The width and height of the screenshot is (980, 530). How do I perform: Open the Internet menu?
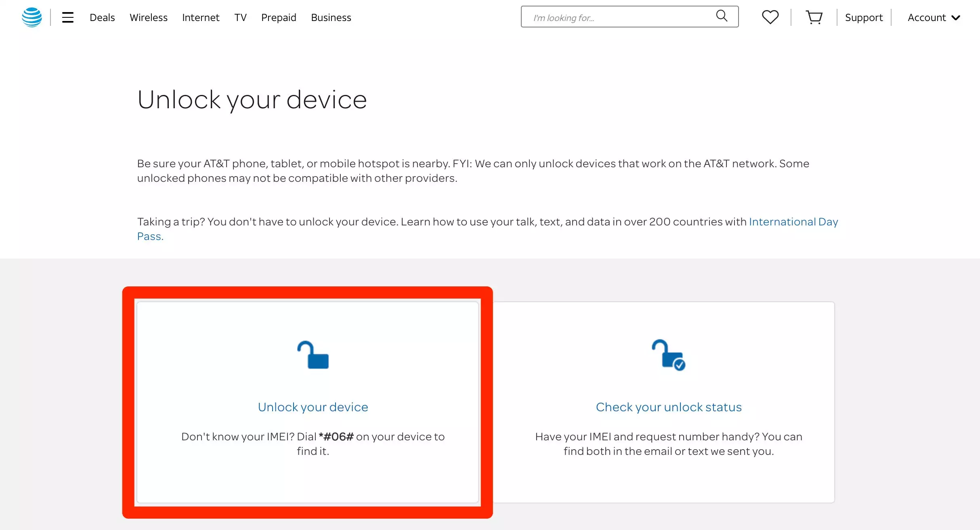(201, 17)
